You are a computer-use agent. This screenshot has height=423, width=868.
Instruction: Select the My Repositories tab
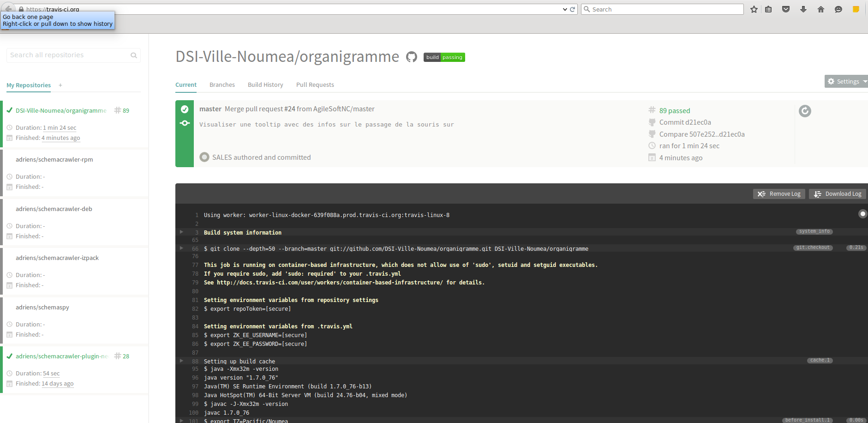pyautogui.click(x=29, y=85)
